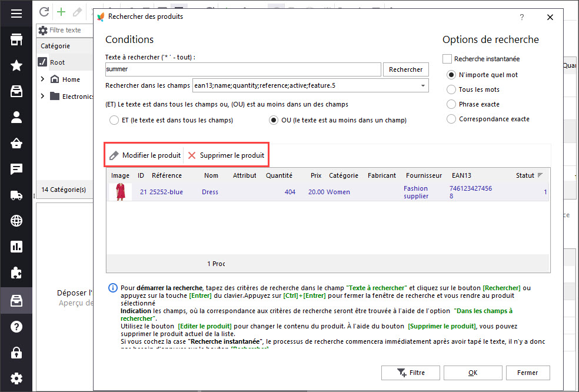Image resolution: width=579 pixels, height=392 pixels.
Task: Open the settings gear in sidebar
Action: pos(16,378)
